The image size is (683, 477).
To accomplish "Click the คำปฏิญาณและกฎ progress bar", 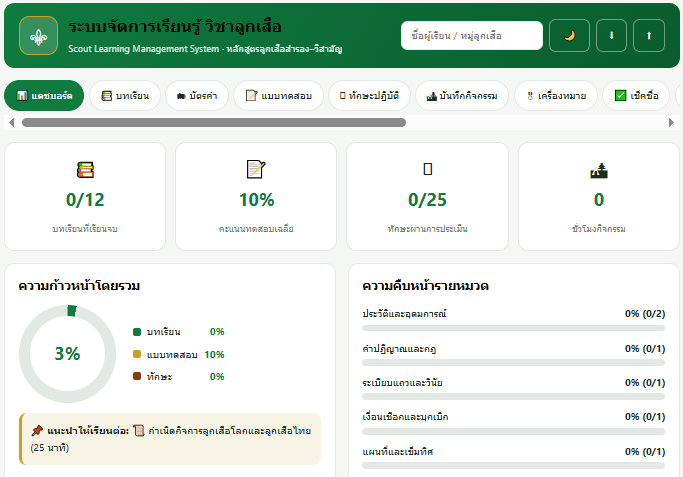I will (514, 362).
